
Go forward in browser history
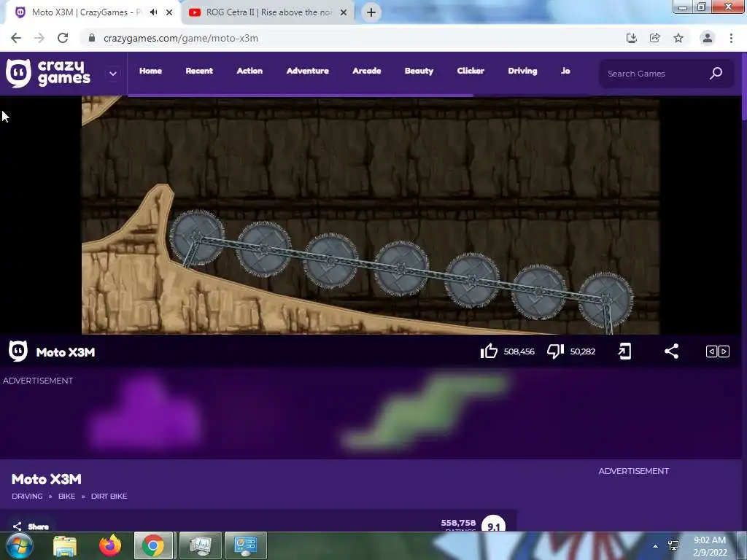click(39, 38)
